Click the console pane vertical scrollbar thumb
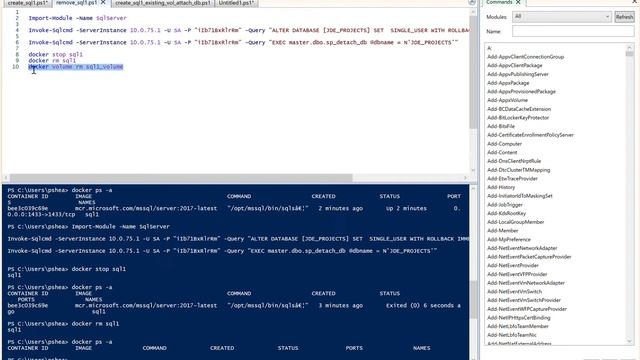The image size is (640, 360). pos(473,300)
